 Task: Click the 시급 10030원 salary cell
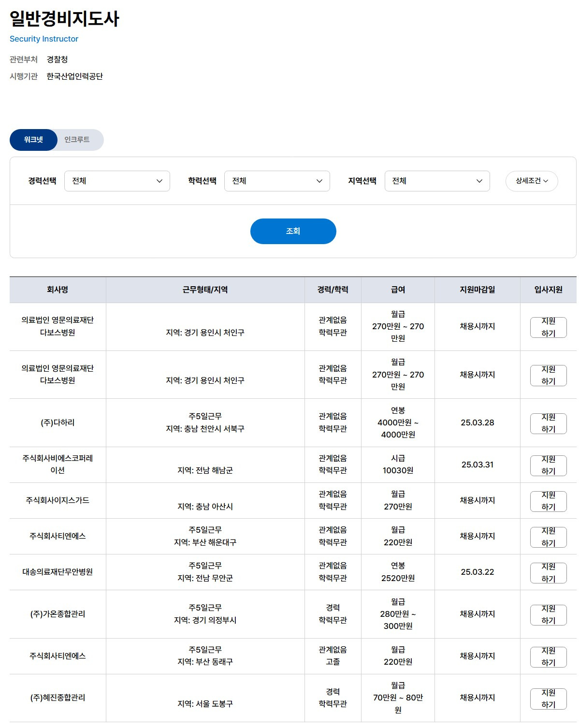398,464
